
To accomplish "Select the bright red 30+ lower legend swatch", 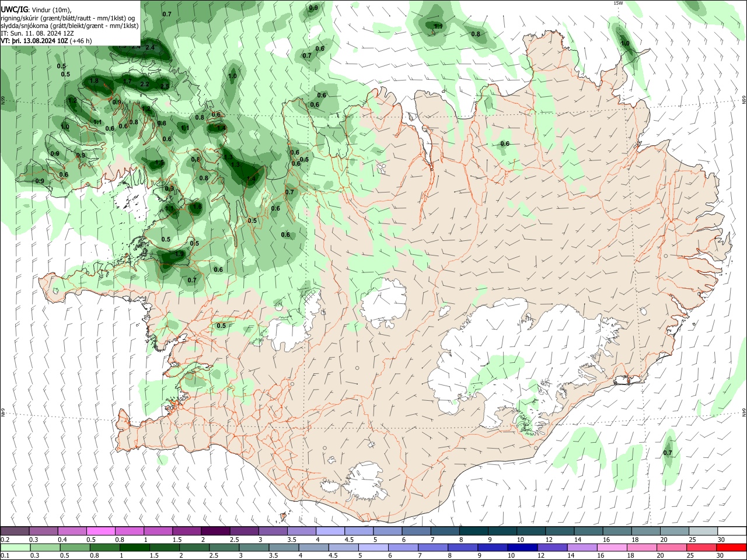I will click(x=731, y=547).
